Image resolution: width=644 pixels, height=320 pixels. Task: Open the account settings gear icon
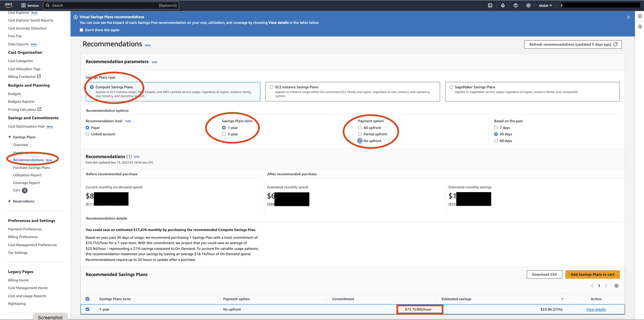(528, 5)
